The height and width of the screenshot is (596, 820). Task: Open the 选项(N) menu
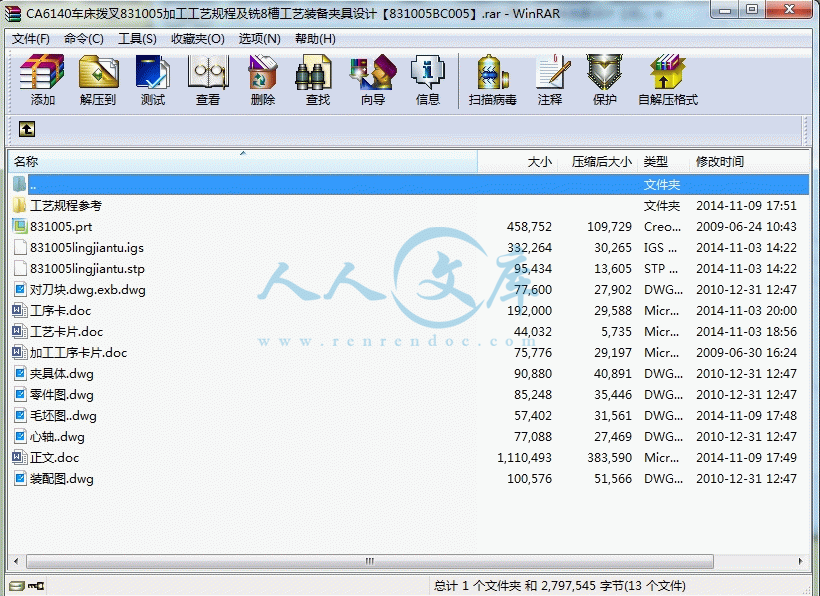pos(259,39)
